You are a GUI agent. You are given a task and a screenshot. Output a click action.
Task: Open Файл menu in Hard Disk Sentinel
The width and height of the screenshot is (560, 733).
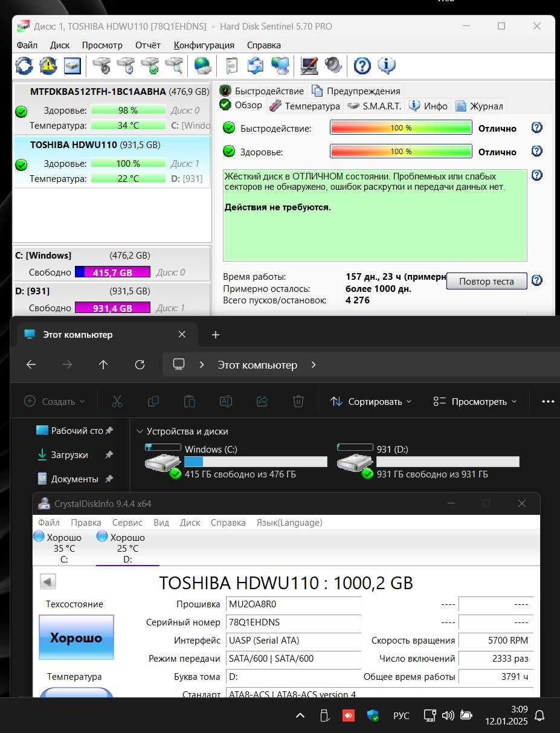tap(27, 45)
